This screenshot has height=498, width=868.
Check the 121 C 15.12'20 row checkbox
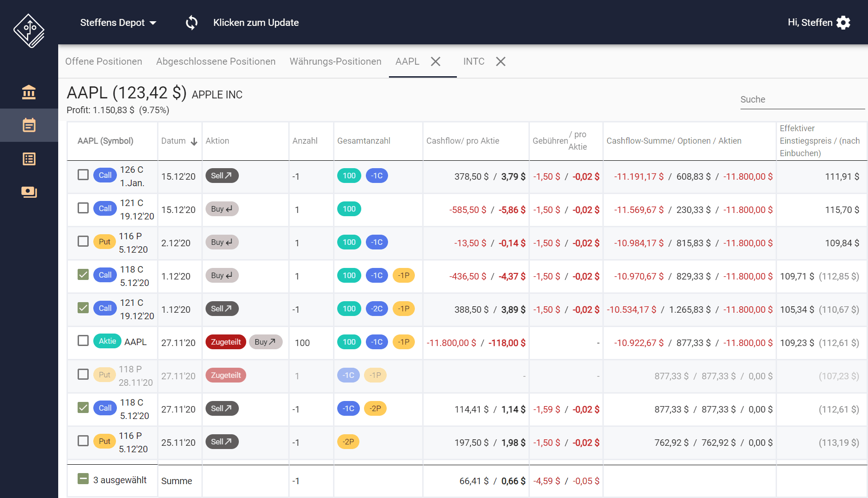(x=83, y=208)
